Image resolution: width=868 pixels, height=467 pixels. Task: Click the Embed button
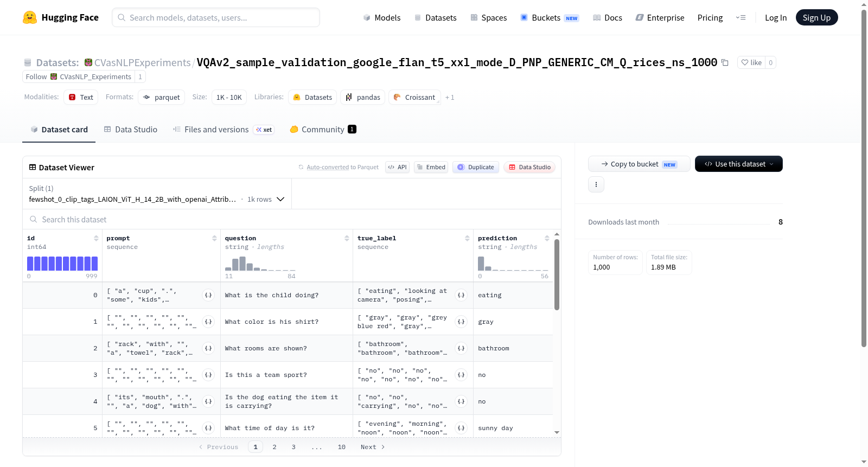tap(431, 167)
